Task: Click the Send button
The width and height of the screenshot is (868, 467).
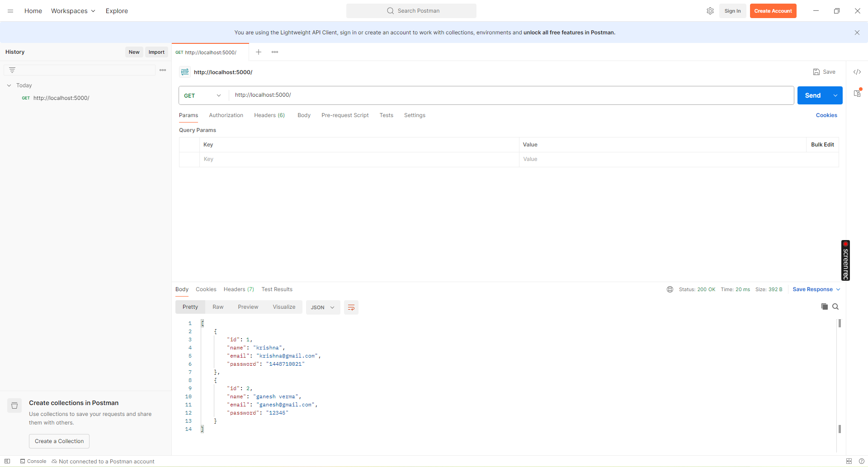Action: pyautogui.click(x=813, y=95)
